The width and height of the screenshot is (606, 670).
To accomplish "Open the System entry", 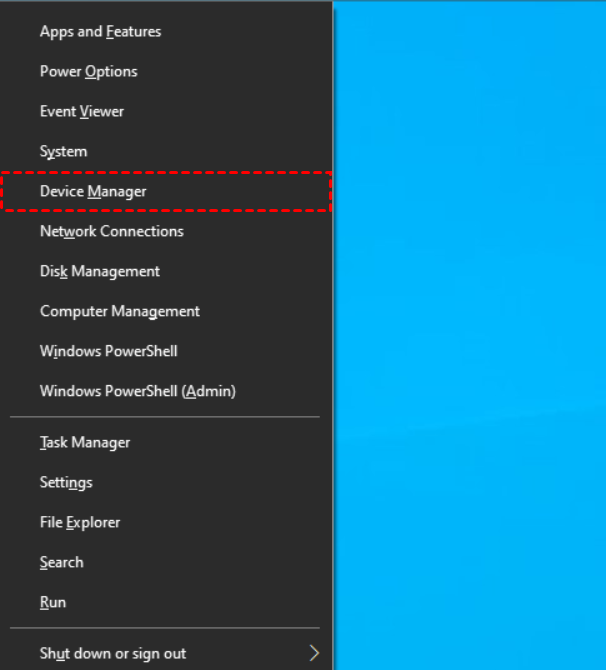I will pyautogui.click(x=165, y=151).
